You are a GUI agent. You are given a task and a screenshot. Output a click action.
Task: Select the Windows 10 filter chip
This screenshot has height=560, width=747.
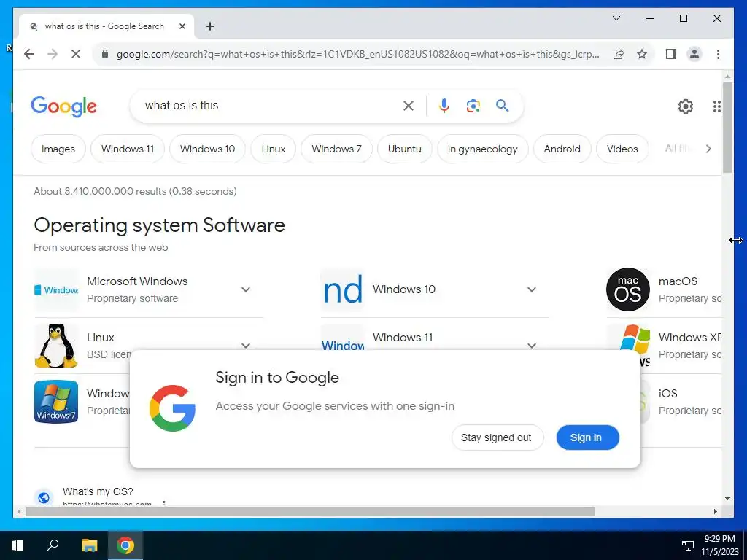pyautogui.click(x=208, y=149)
